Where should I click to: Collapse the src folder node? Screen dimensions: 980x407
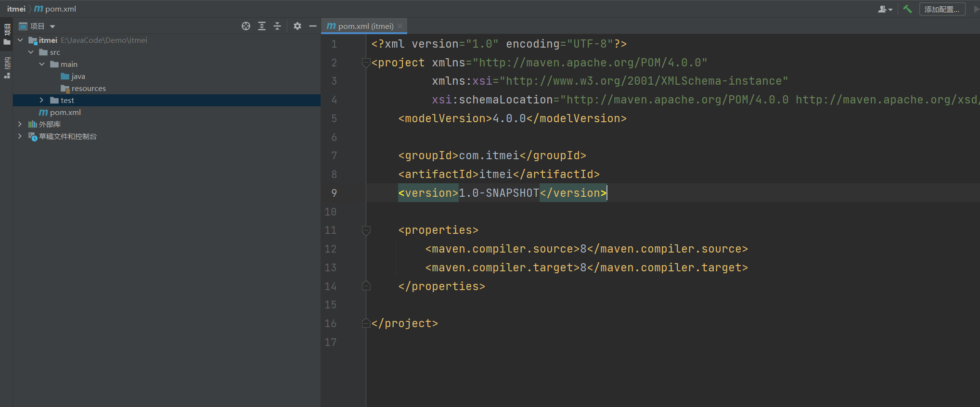click(x=31, y=52)
